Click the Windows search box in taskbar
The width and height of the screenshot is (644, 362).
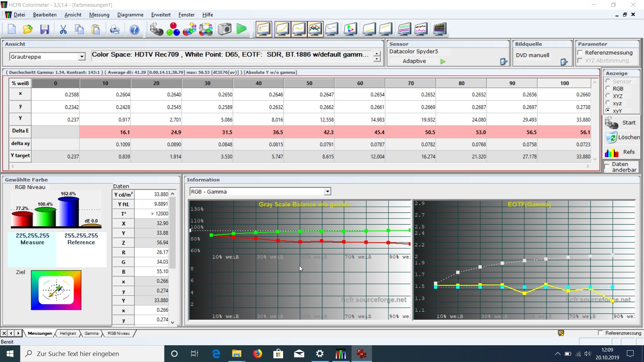92,354
